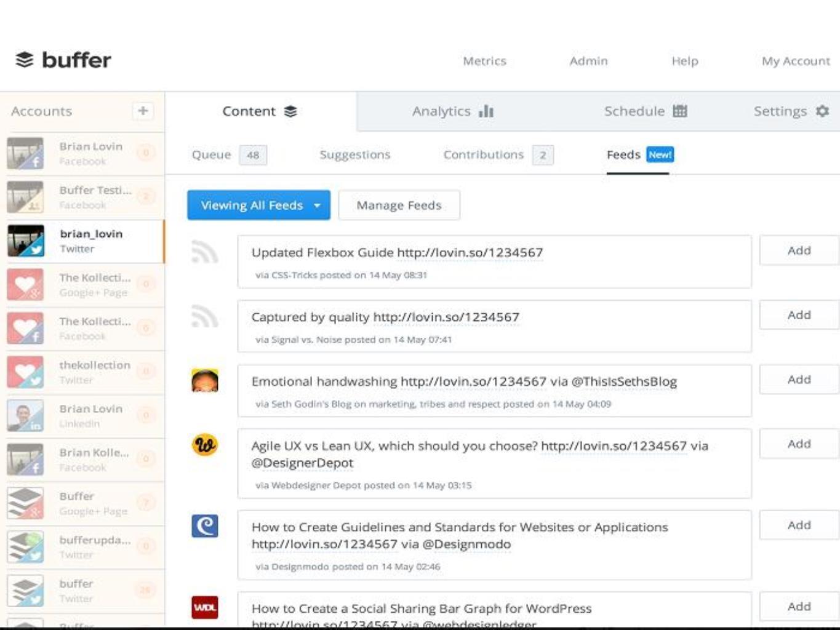Viewport: 840px width, 630px height.
Task: Click the Queue count badge 48
Action: (253, 155)
